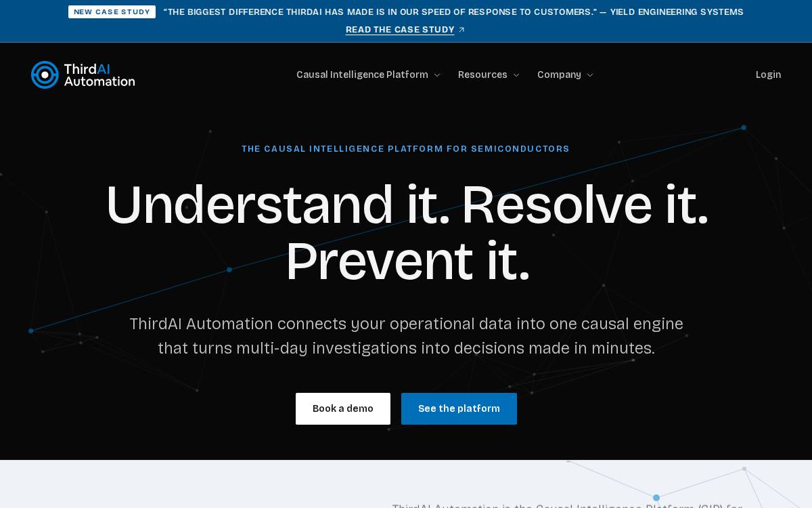Image resolution: width=812 pixels, height=508 pixels.
Task: Expand the Resources menu chevron
Action: pos(516,75)
